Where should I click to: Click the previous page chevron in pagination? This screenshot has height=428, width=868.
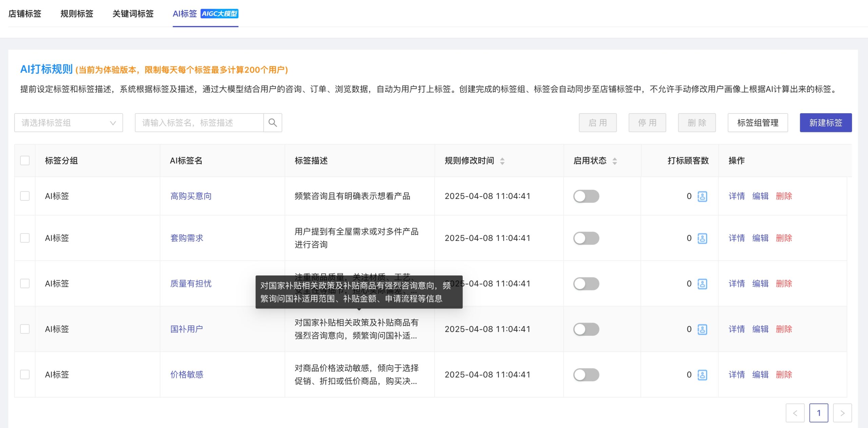point(795,413)
